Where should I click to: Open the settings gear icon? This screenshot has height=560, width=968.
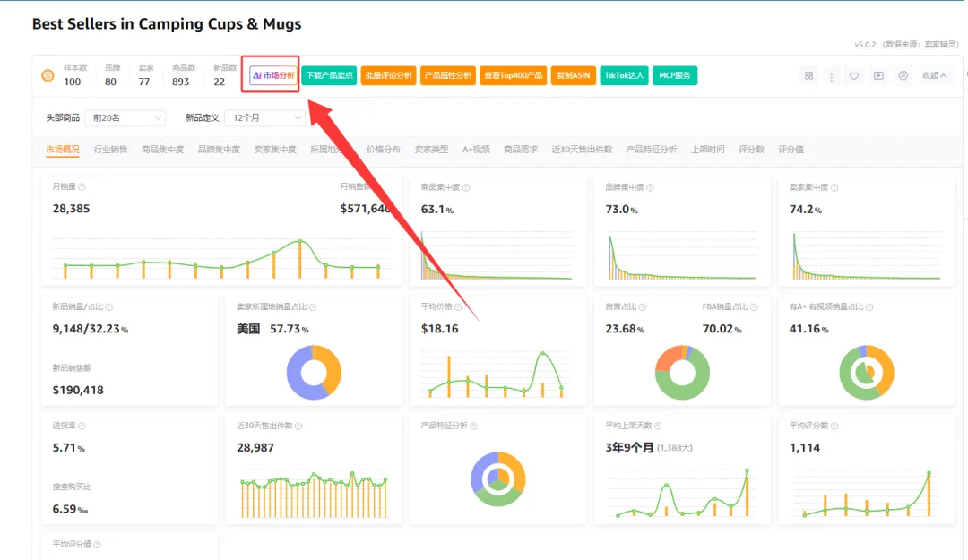click(903, 75)
